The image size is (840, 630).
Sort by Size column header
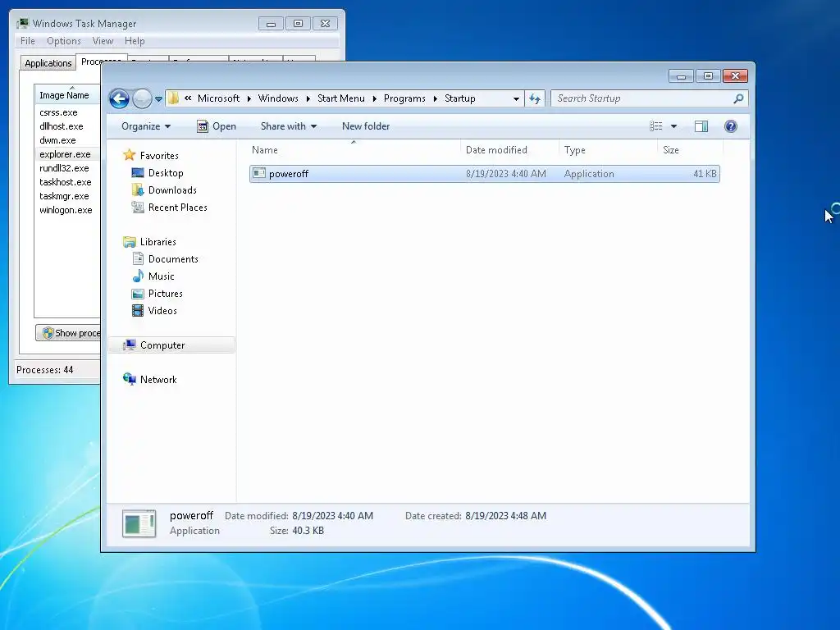[690, 150]
